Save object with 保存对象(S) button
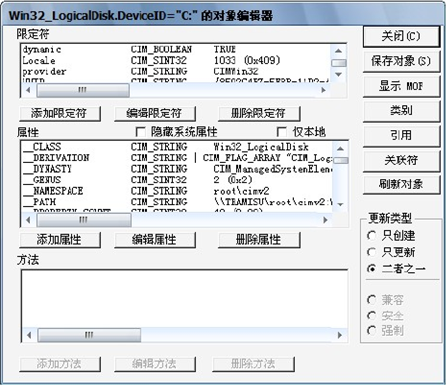This screenshot has height=385, width=446. pyautogui.click(x=401, y=61)
